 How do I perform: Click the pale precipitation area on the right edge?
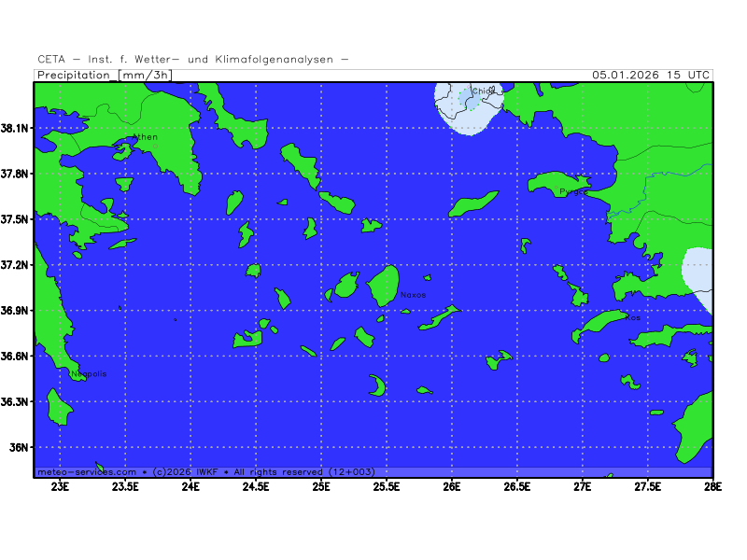(x=698, y=275)
